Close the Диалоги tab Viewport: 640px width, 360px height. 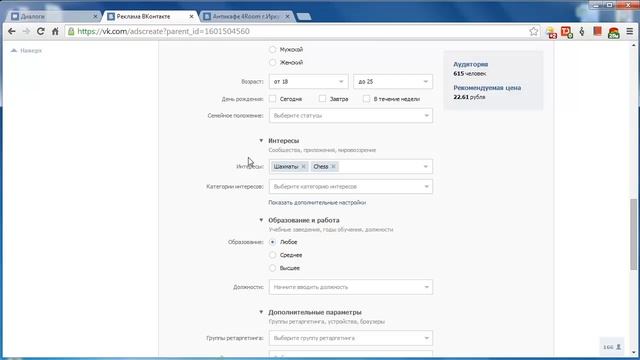(x=95, y=16)
